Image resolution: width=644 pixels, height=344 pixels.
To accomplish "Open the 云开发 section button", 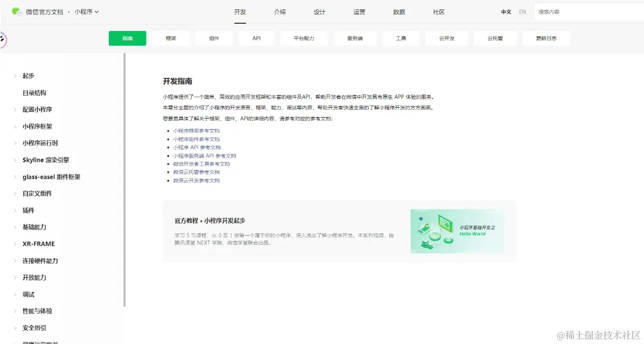I will [x=446, y=38].
